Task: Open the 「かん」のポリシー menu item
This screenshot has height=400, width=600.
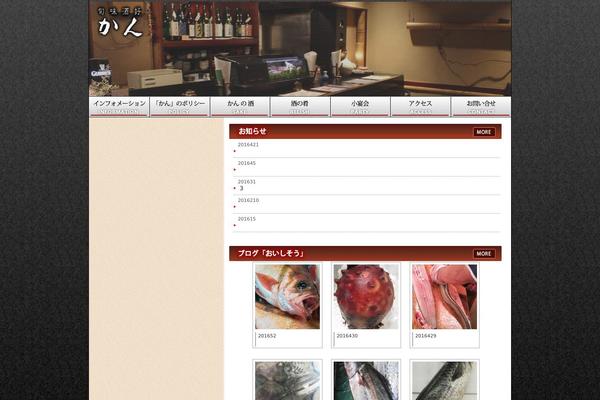Action: tap(179, 107)
